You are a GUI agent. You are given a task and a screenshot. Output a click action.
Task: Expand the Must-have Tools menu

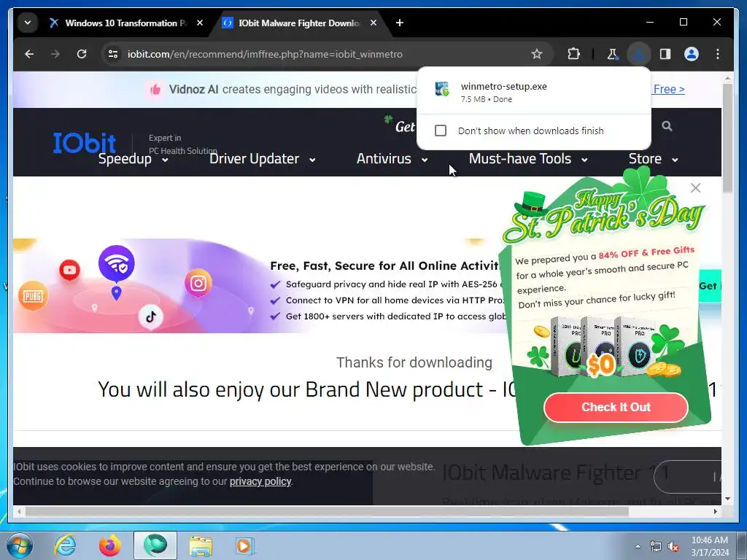pos(528,158)
